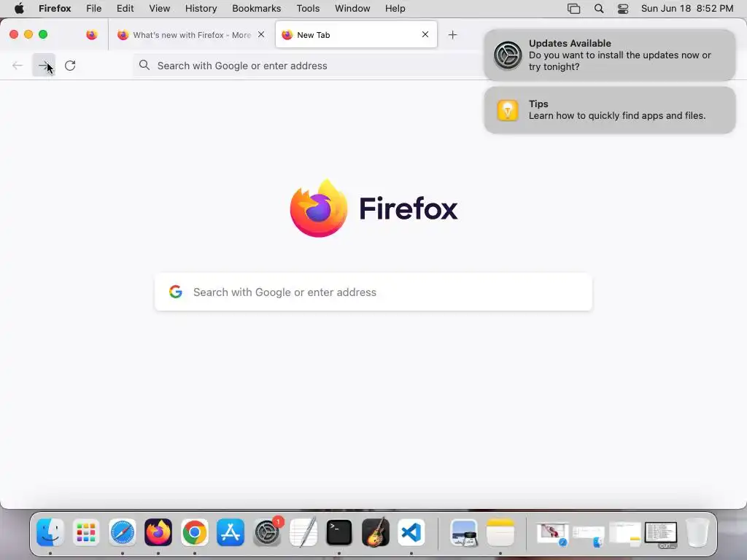Open the Window menu
The height and width of the screenshot is (560, 747).
point(352,9)
